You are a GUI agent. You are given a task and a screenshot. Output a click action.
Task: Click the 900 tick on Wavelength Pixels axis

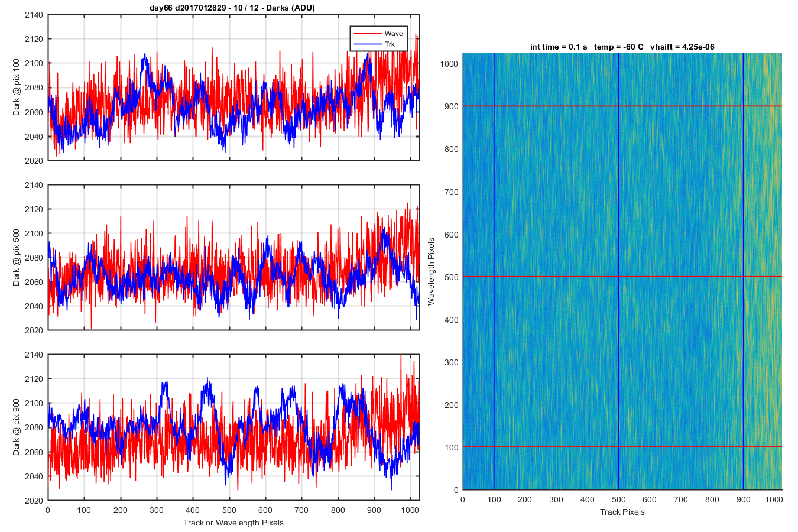[x=452, y=106]
